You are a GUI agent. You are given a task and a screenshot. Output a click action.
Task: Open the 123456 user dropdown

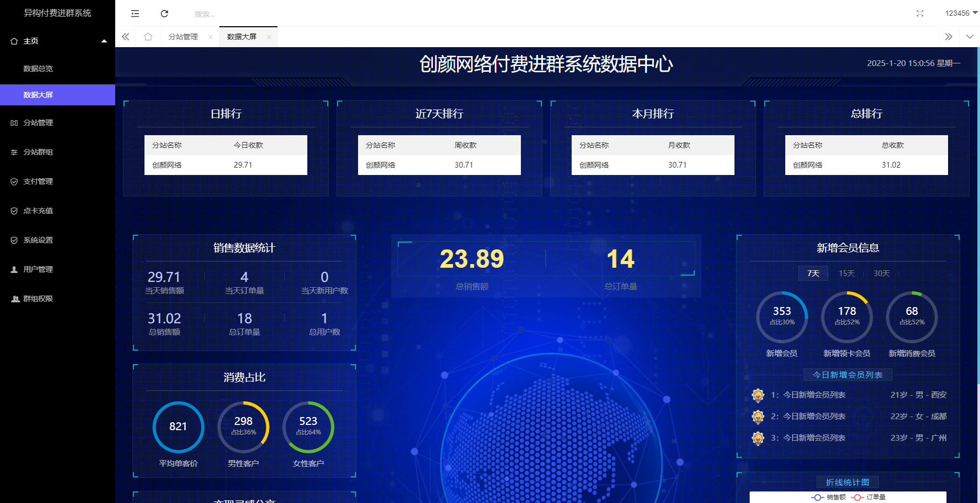point(961,13)
